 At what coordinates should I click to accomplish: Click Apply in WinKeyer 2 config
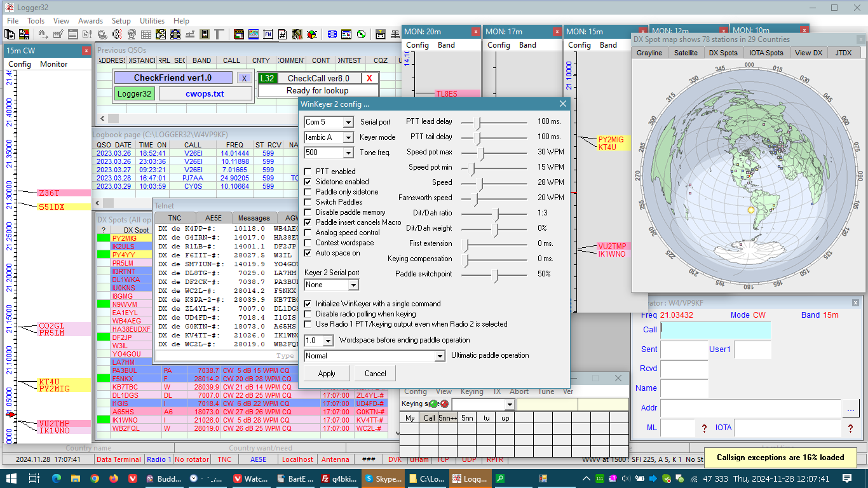(x=327, y=374)
